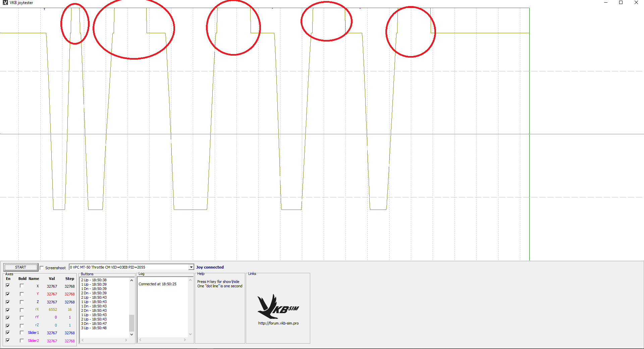Click down arrow of Log vertical scrollbar

190,334
